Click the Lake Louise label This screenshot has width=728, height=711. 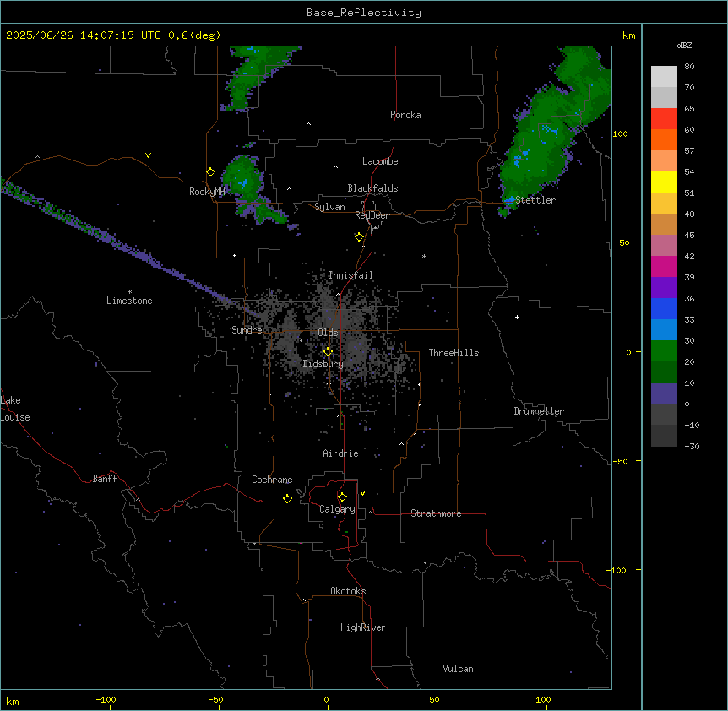tap(14, 409)
